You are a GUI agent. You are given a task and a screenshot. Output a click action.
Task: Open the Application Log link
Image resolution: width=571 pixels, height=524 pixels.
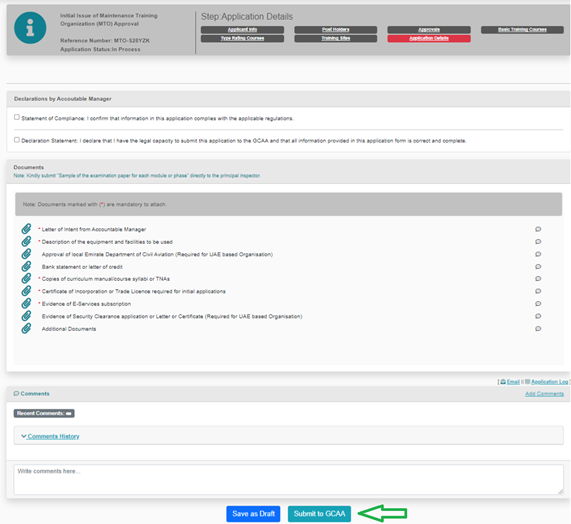click(550, 382)
